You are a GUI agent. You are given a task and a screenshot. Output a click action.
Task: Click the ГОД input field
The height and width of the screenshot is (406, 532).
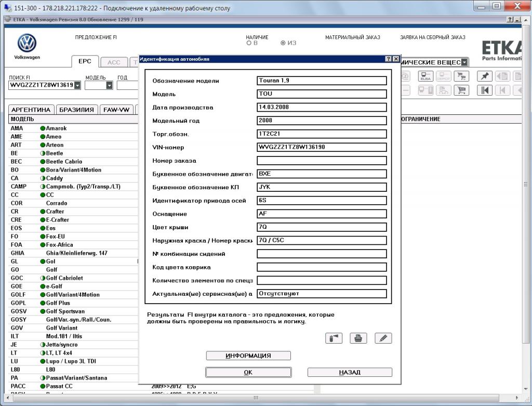click(x=128, y=85)
